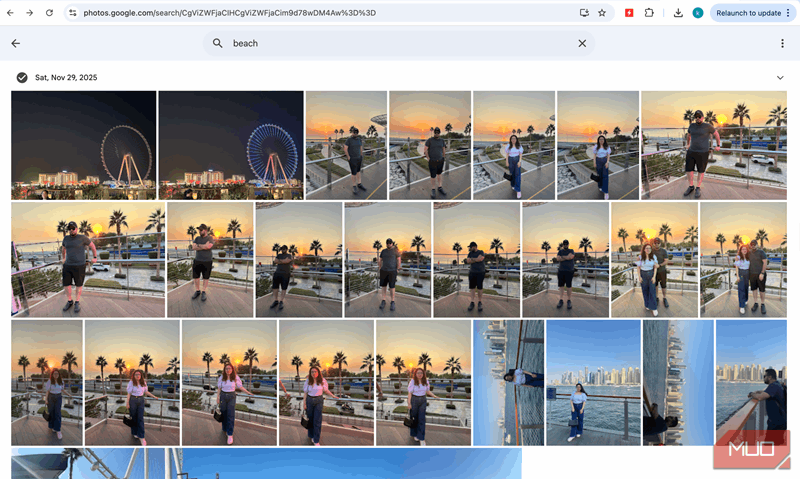Go back from Google Photos search results

click(16, 43)
